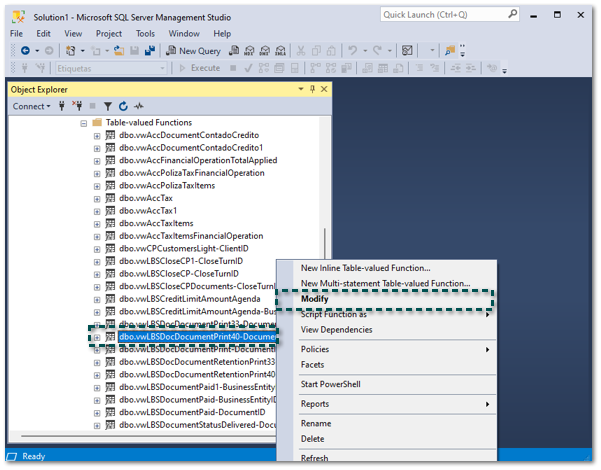The image size is (601, 470).
Task: Click the Object Explorer vertical scrollbar
Action: 325,245
